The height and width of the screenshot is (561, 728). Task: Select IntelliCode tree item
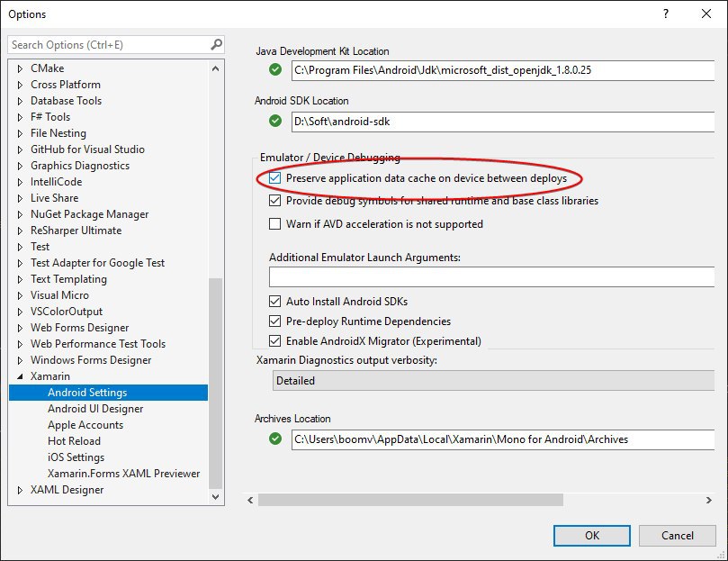coord(56,182)
